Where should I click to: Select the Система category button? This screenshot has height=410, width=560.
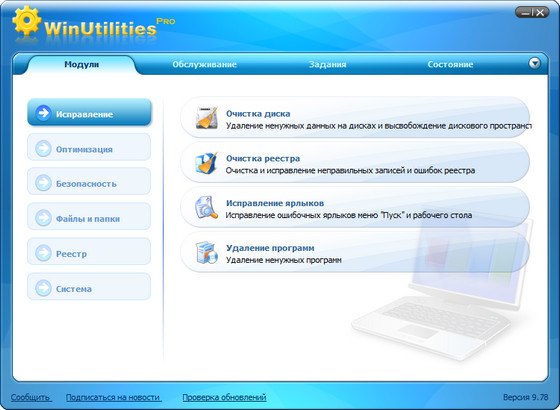89,286
